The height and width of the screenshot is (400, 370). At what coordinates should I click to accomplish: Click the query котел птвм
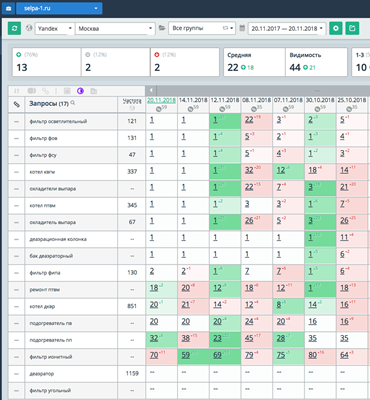click(42, 206)
